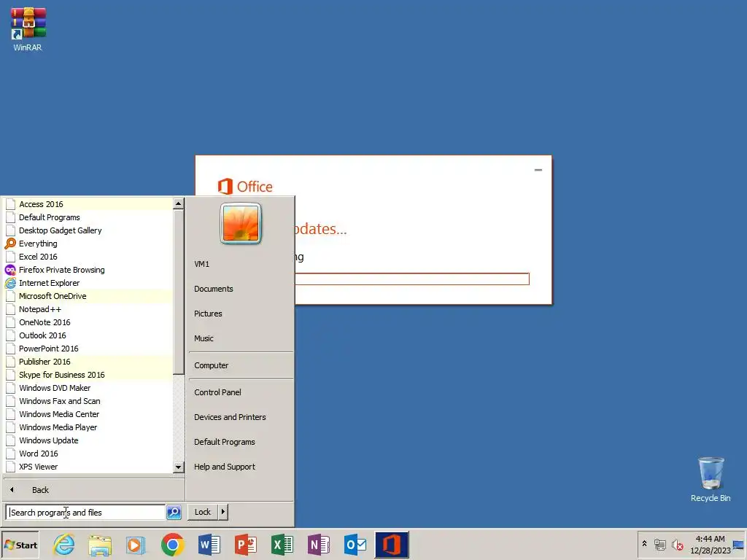This screenshot has width=747, height=560.
Task: Open Devices and Printers
Action: (241, 416)
